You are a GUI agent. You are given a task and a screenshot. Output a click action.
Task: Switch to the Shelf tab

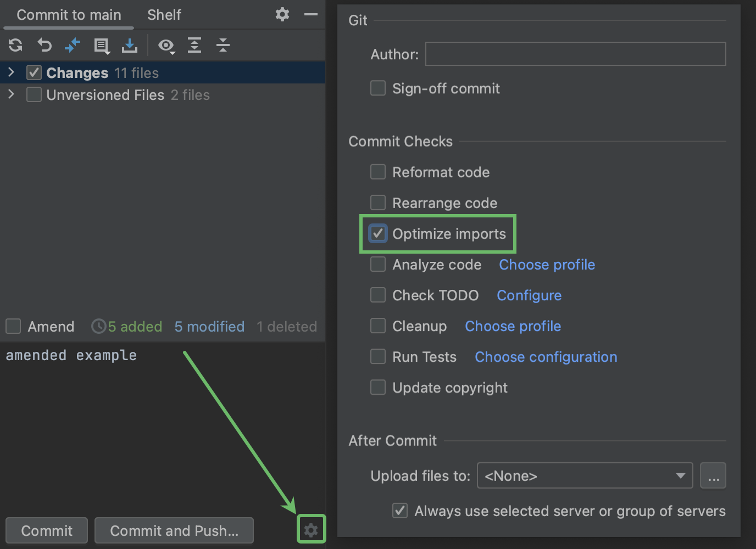(164, 15)
